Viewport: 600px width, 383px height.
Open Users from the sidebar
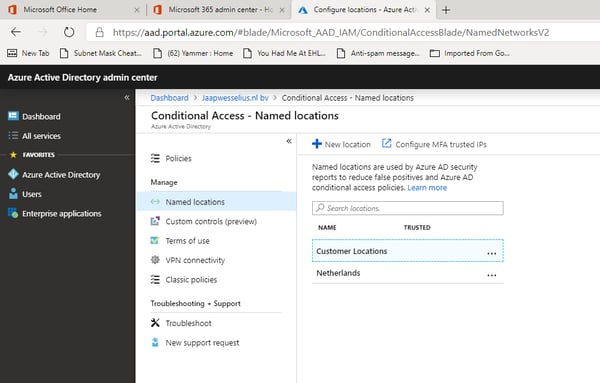tap(32, 194)
